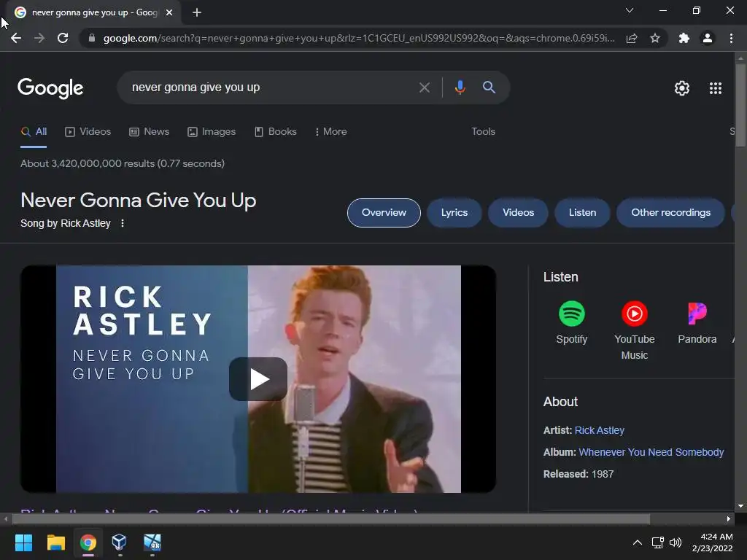
Task: Click the horizontal scrollbar thumb
Action: 330,518
